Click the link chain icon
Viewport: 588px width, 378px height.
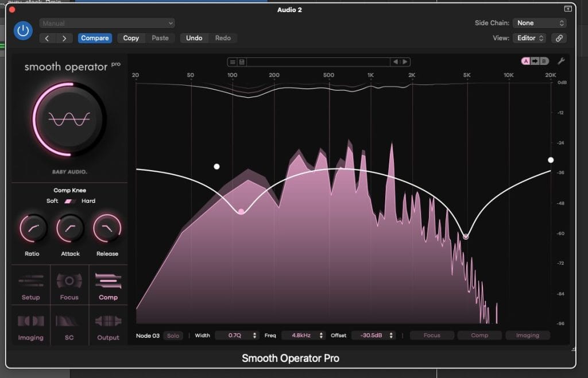559,38
